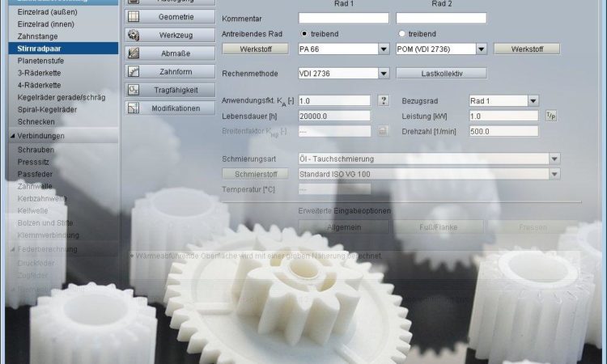Select Kerbzahnwelle in the tree

[x=42, y=198]
